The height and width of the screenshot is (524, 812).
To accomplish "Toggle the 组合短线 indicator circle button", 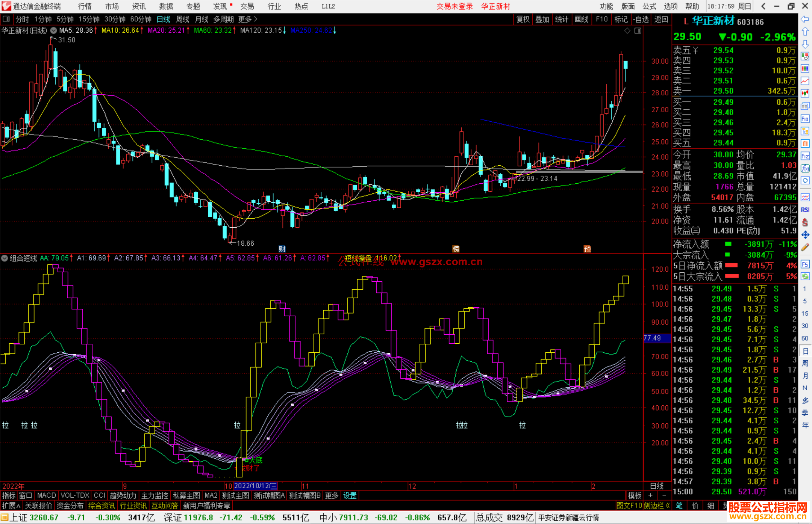I will click(x=5, y=258).
